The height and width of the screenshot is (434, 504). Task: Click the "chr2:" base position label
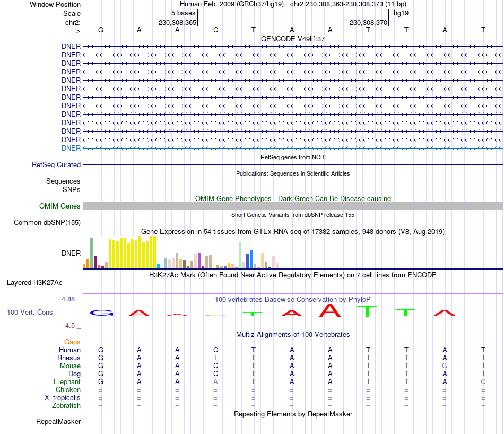73,22
